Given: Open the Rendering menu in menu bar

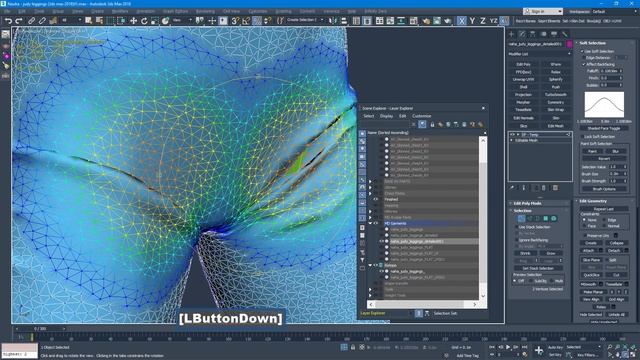Looking at the screenshot, I should [205, 11].
